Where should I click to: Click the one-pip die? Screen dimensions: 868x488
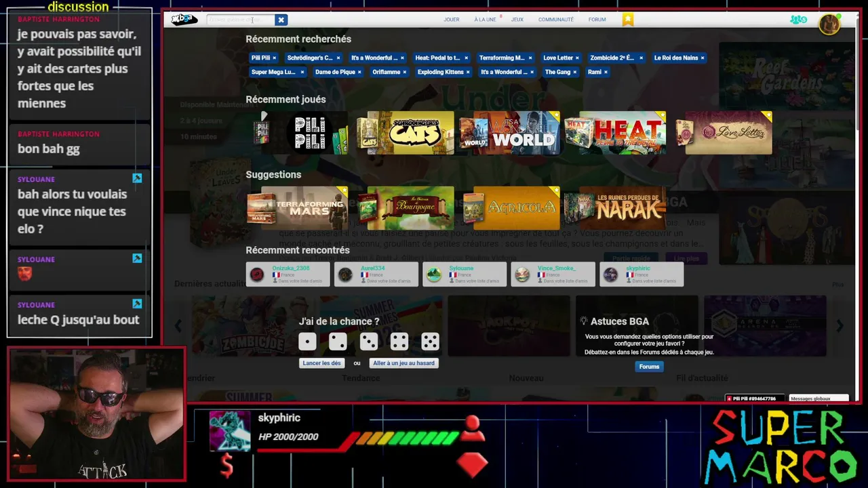[307, 342]
